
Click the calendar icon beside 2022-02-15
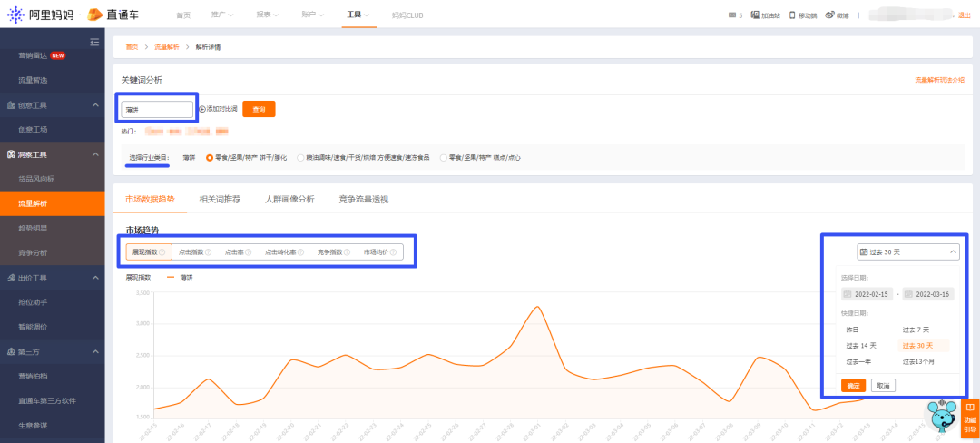point(848,294)
